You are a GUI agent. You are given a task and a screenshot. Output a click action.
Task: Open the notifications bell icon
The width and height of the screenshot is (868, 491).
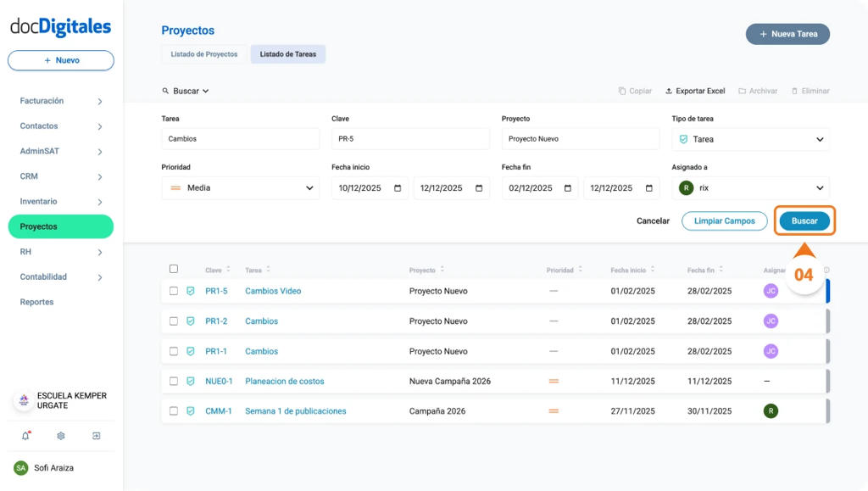click(25, 436)
